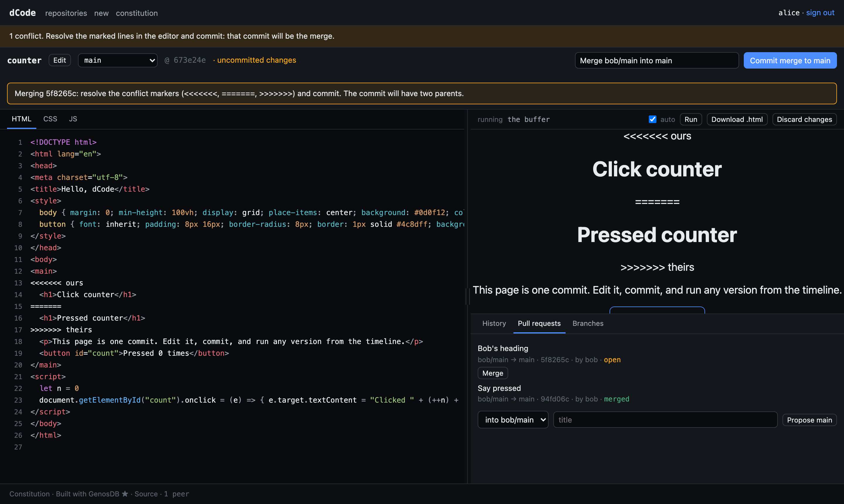This screenshot has height=504, width=844.
Task: Open the main branch dropdown
Action: (118, 60)
